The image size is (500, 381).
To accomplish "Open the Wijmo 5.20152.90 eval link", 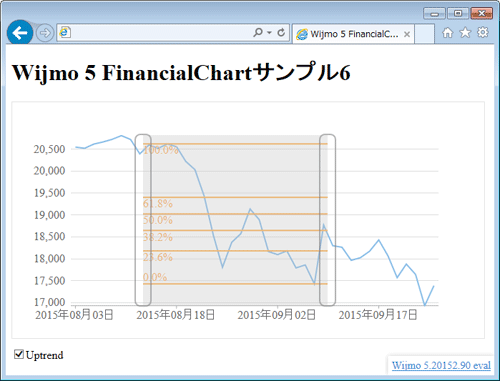I will tap(441, 365).
